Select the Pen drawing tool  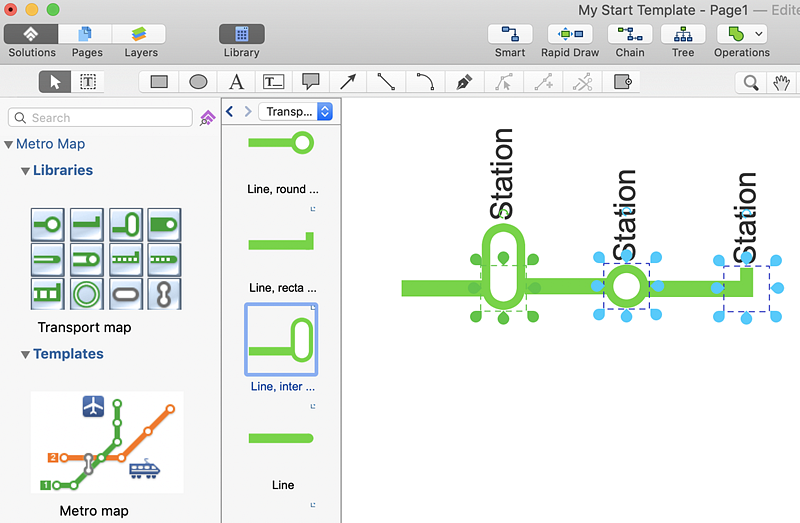[x=463, y=82]
